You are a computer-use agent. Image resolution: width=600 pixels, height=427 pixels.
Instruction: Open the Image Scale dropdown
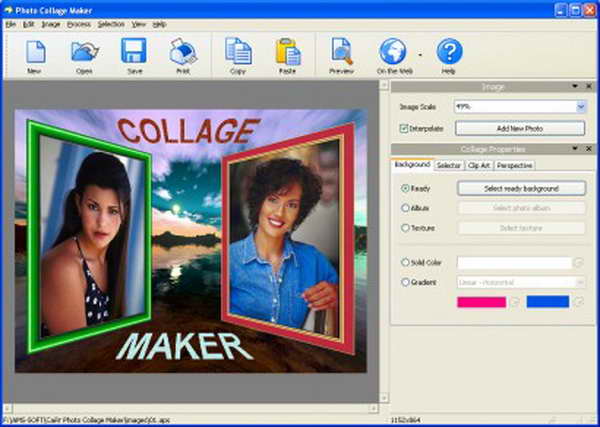580,106
